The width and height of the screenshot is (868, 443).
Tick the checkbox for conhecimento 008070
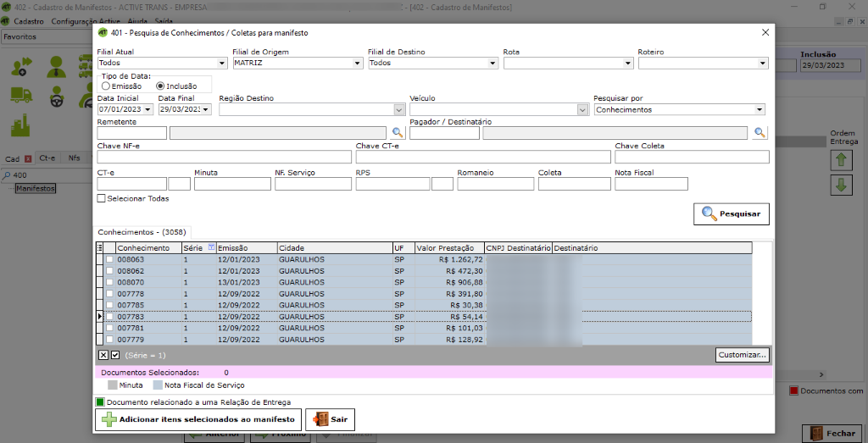[x=109, y=282]
